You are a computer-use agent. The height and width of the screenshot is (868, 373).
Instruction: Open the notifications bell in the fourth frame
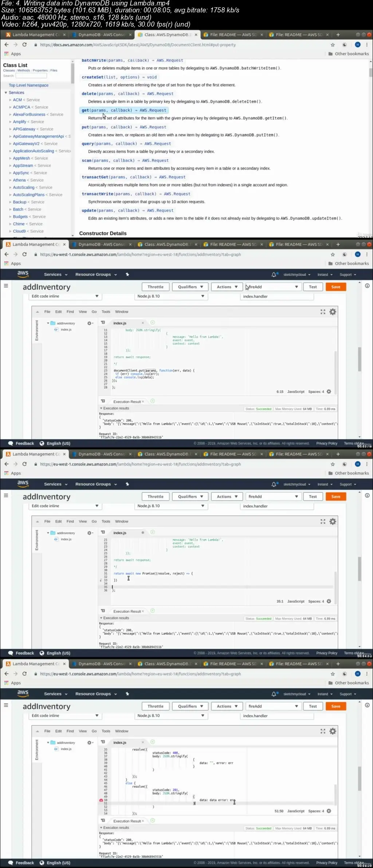tap(274, 694)
